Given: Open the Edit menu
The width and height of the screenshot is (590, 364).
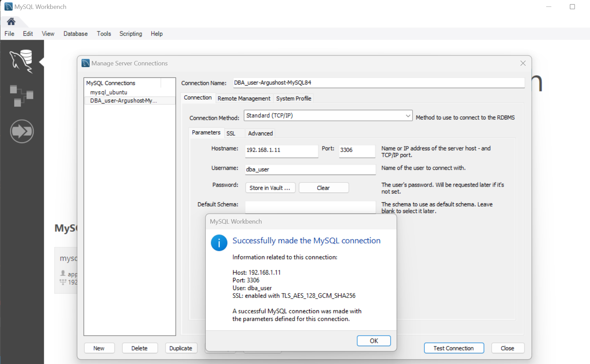Looking at the screenshot, I should tap(28, 34).
